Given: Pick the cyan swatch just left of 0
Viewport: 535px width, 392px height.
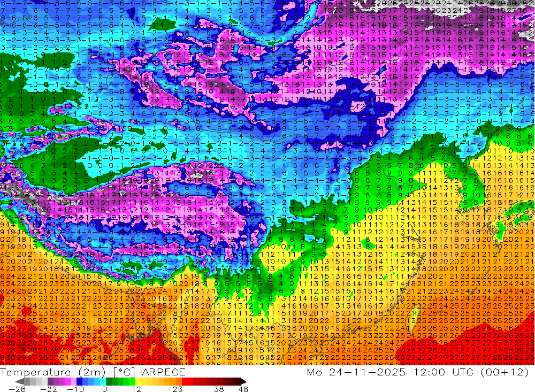Looking at the screenshot, I should tap(103, 381).
